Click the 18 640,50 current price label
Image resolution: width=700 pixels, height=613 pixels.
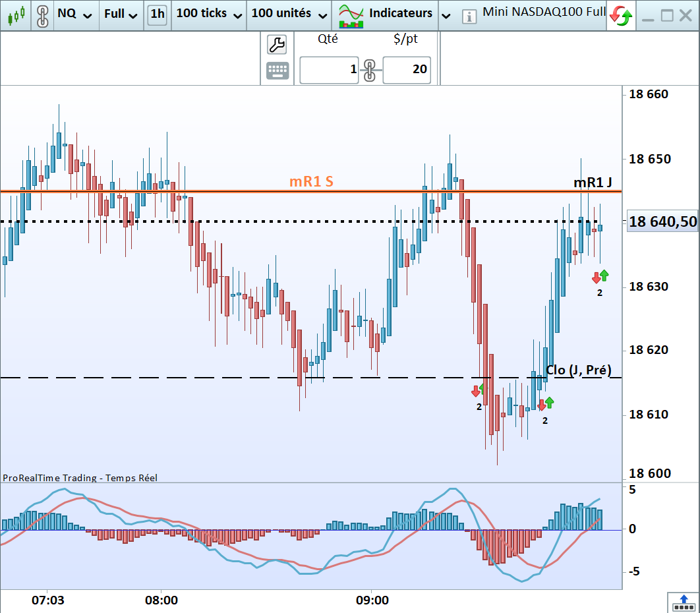point(662,221)
